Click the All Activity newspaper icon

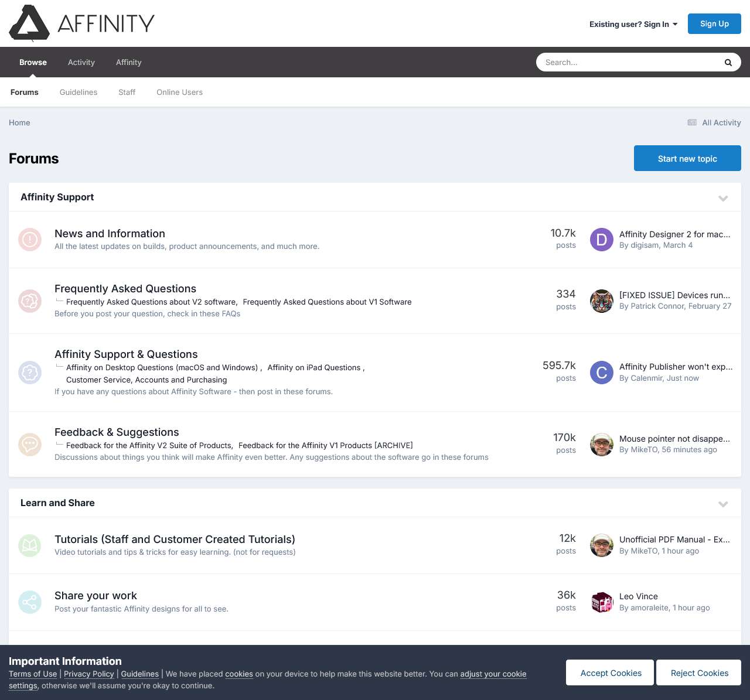[x=692, y=122]
